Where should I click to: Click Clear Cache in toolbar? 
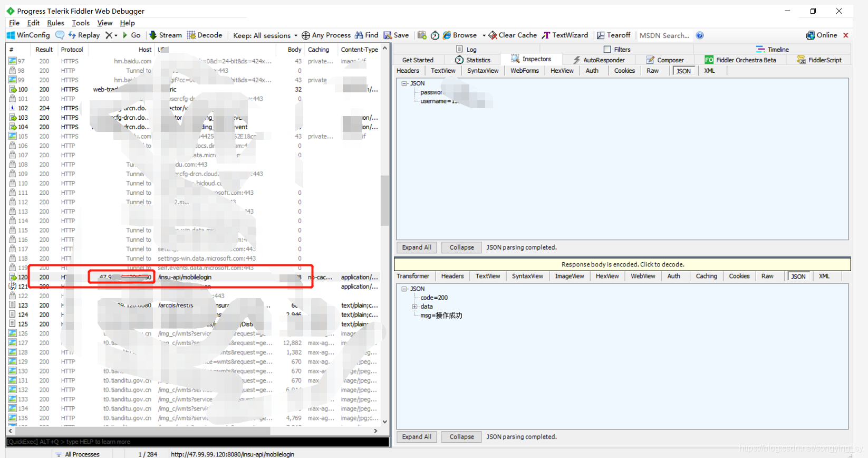pyautogui.click(x=513, y=35)
